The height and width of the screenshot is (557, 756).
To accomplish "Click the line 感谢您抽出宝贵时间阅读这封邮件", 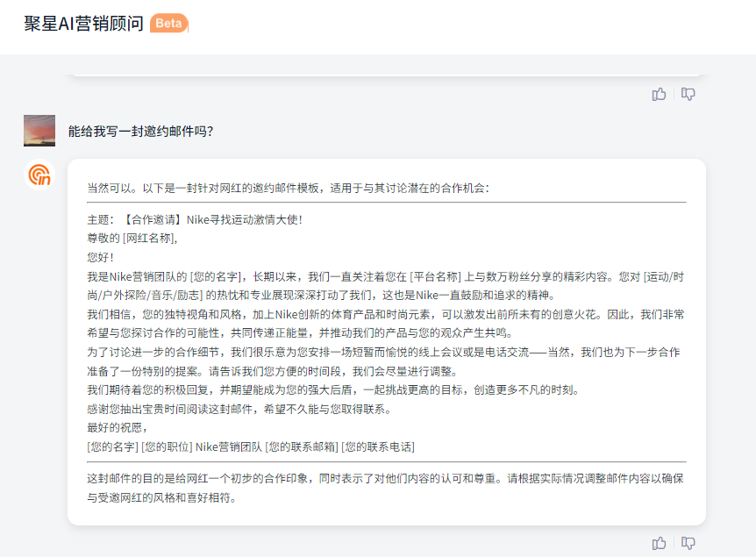I will pos(240,409).
